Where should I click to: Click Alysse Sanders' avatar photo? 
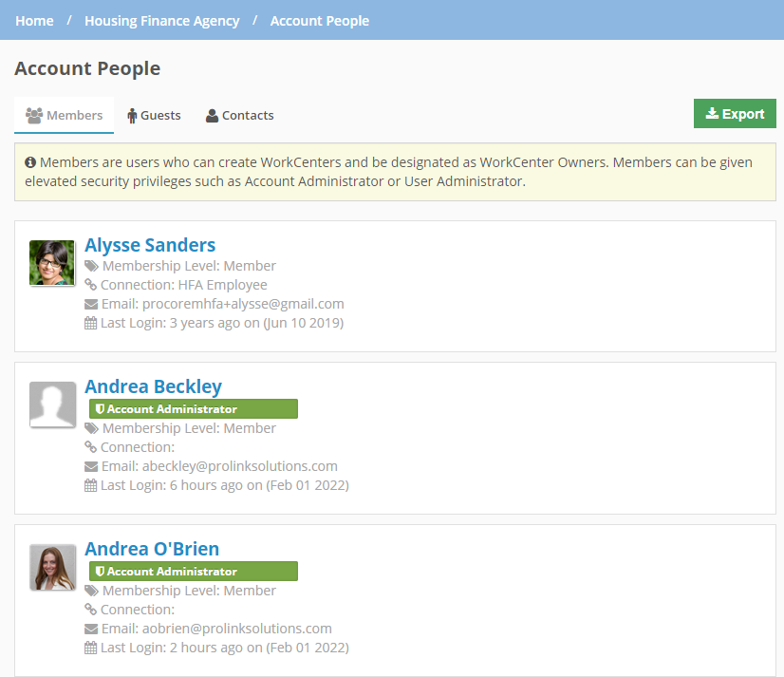point(52,263)
